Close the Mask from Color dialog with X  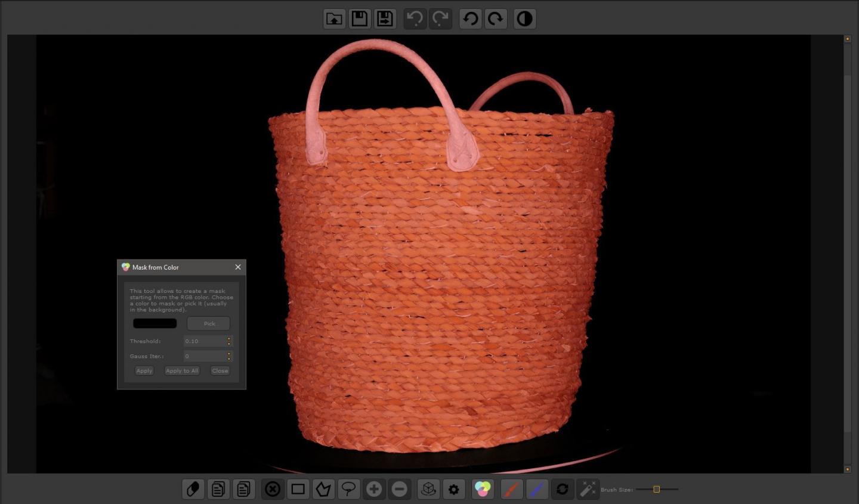pyautogui.click(x=238, y=267)
